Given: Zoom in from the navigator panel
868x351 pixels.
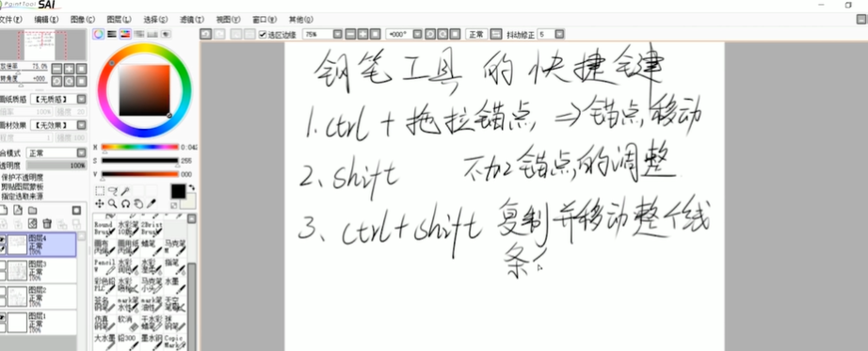Looking at the screenshot, I should tap(70, 69).
